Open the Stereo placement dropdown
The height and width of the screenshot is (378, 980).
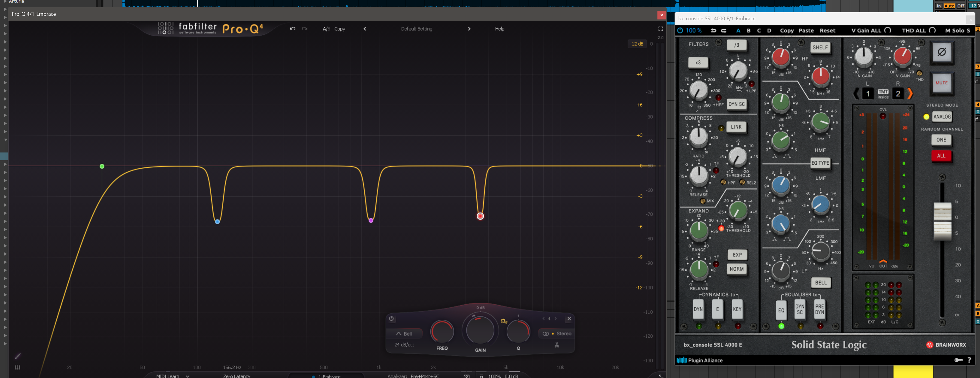(x=557, y=333)
